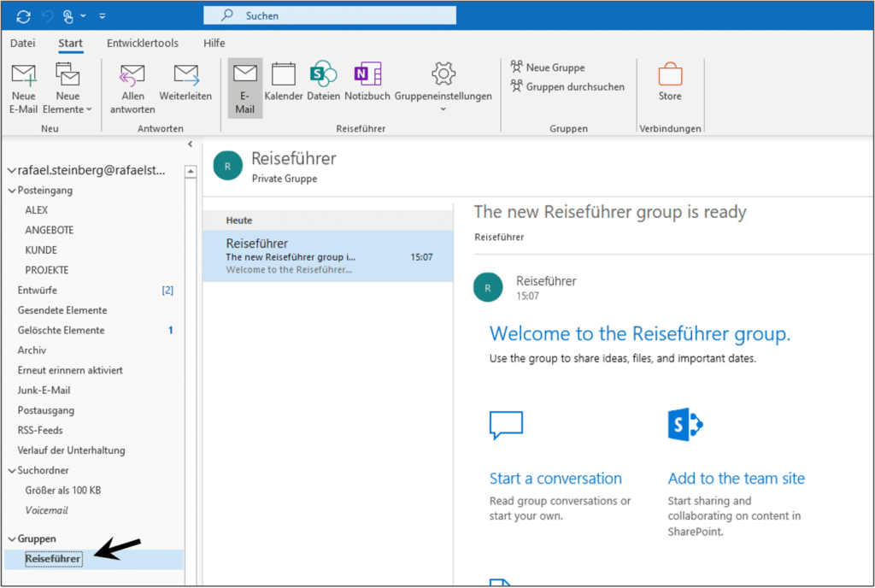Image resolution: width=875 pixels, height=588 pixels.
Task: Open the Gesendete Elemente folder
Action: tap(62, 310)
